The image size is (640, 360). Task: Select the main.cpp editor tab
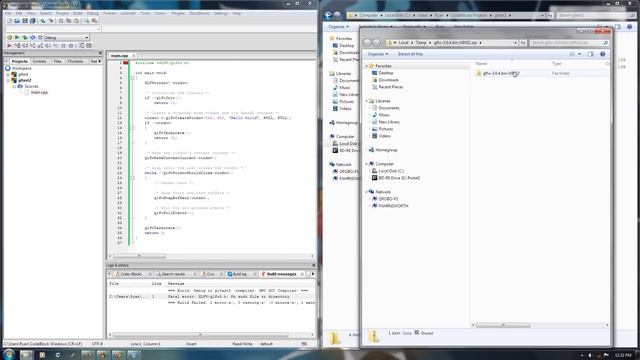click(119, 56)
